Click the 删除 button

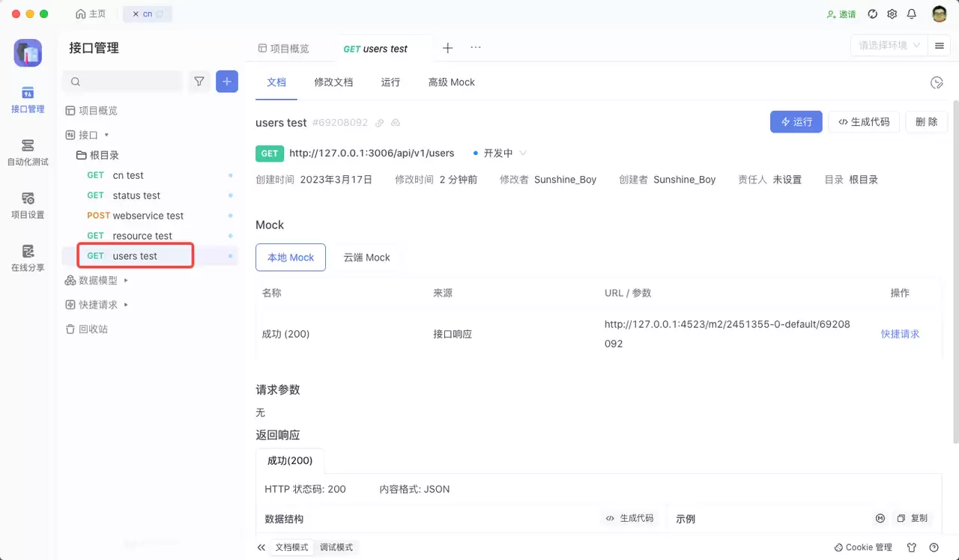click(x=927, y=122)
